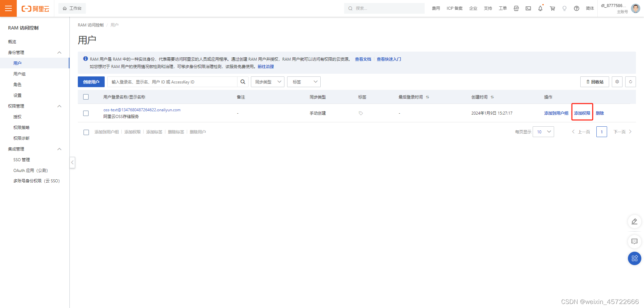The height and width of the screenshot is (308, 644).
Task: Open the 查看文档 link
Action: tap(363, 59)
